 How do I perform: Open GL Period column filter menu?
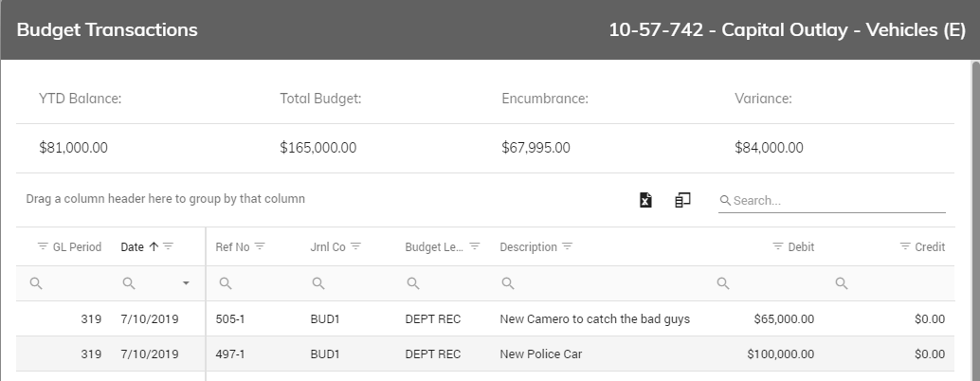click(43, 247)
